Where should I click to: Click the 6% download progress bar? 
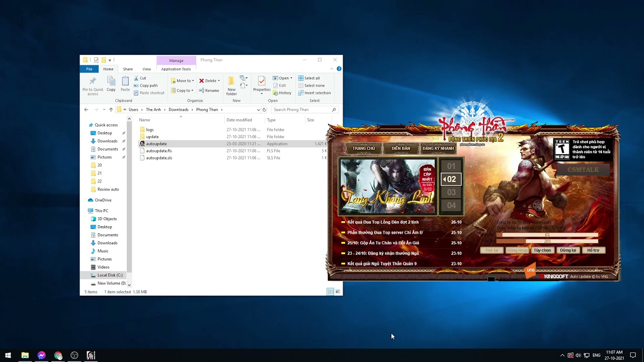[x=547, y=235]
